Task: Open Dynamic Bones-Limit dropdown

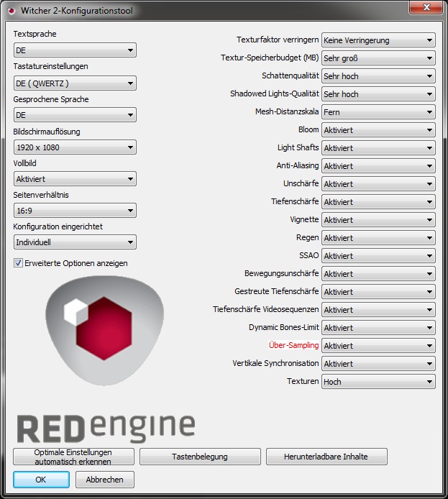Action: (378, 328)
